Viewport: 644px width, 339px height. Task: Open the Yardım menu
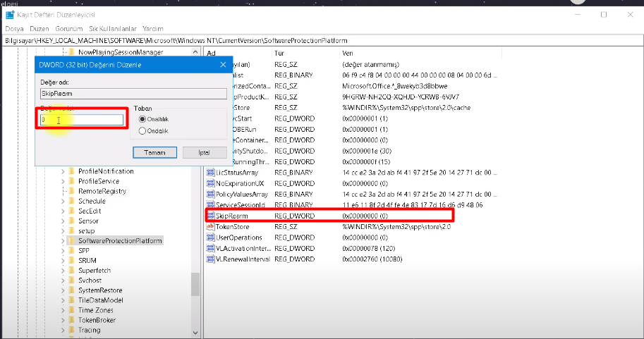point(153,29)
